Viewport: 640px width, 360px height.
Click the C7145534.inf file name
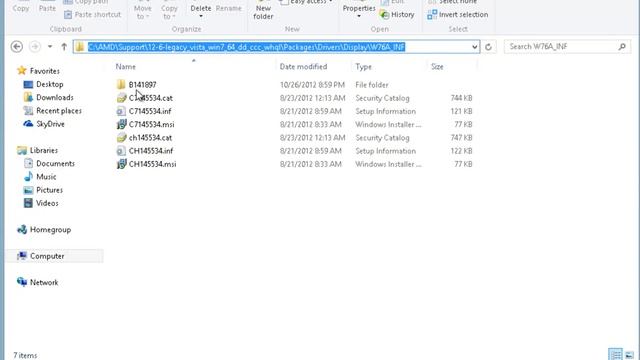tap(150, 111)
